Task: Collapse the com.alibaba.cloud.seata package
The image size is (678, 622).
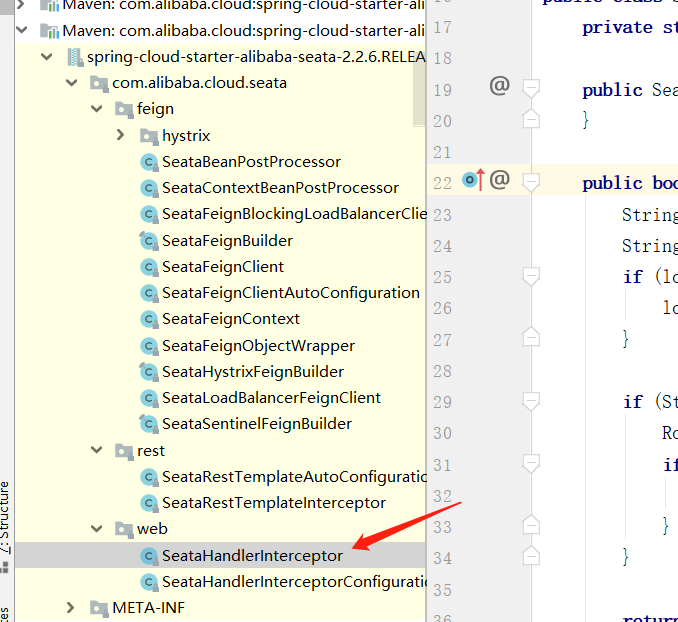Action: (x=71, y=83)
